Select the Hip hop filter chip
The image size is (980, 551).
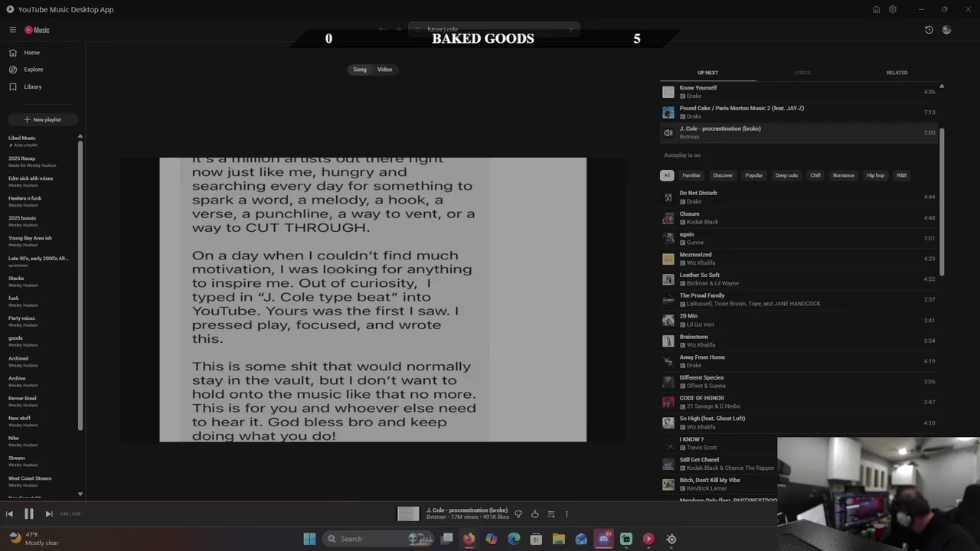(x=876, y=175)
